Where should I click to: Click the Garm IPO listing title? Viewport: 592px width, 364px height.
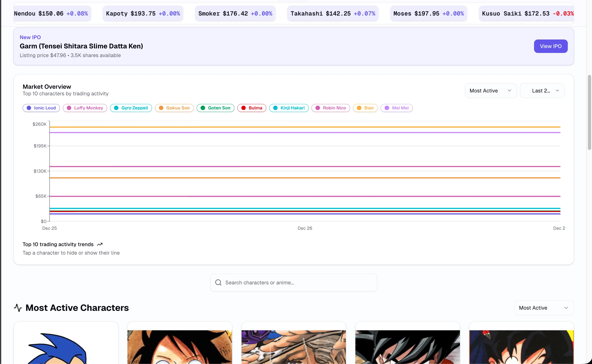(x=81, y=46)
